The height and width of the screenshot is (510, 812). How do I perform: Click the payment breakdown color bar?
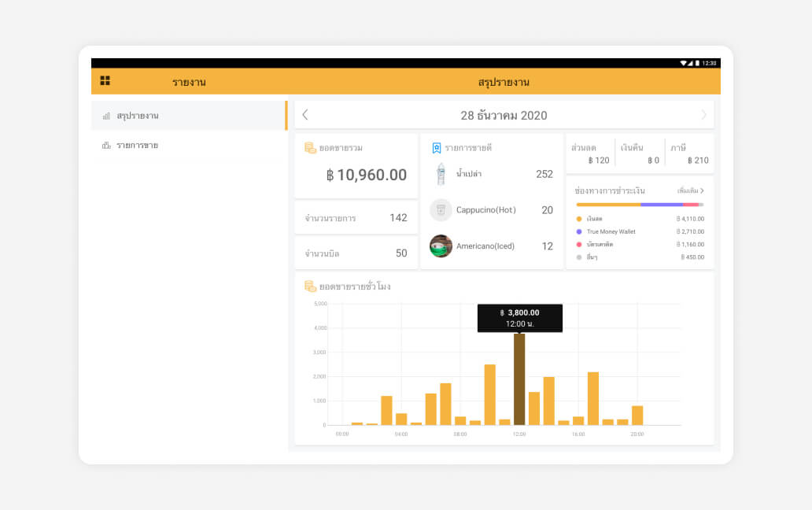pyautogui.click(x=639, y=205)
